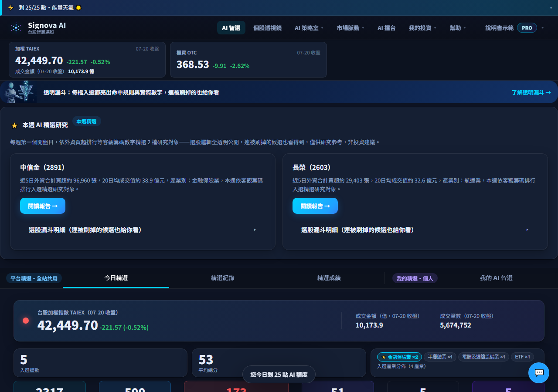Click the red status dot beside 台股加權指數
This screenshot has width=558, height=392.
click(x=26, y=321)
